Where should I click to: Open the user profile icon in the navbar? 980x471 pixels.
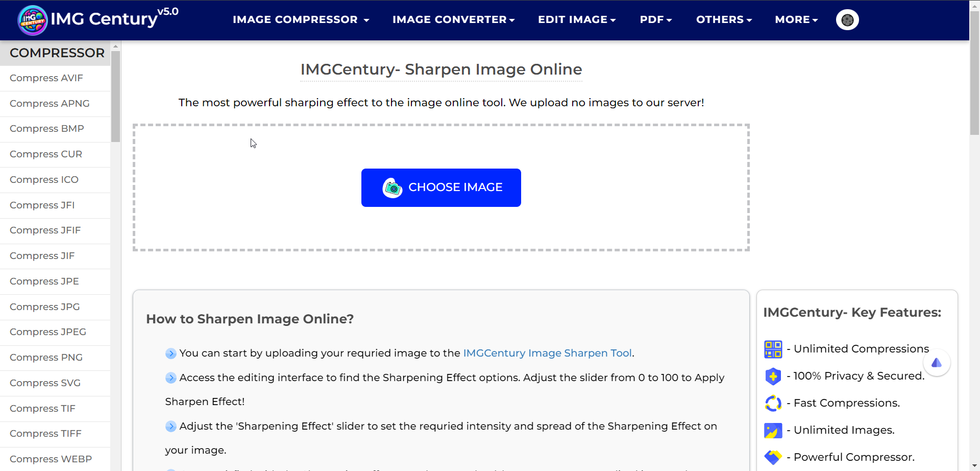pos(847,20)
